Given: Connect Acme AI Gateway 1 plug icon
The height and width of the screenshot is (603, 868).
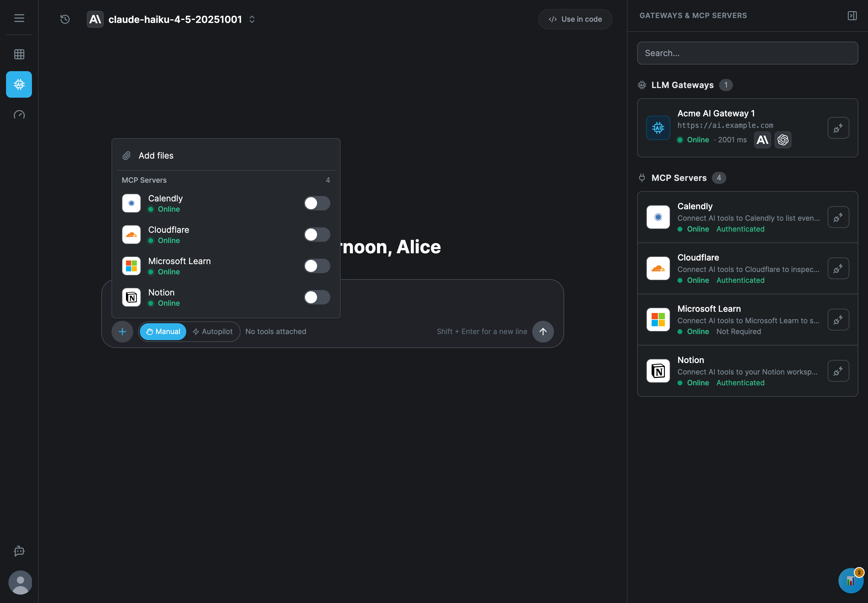Looking at the screenshot, I should coord(838,128).
